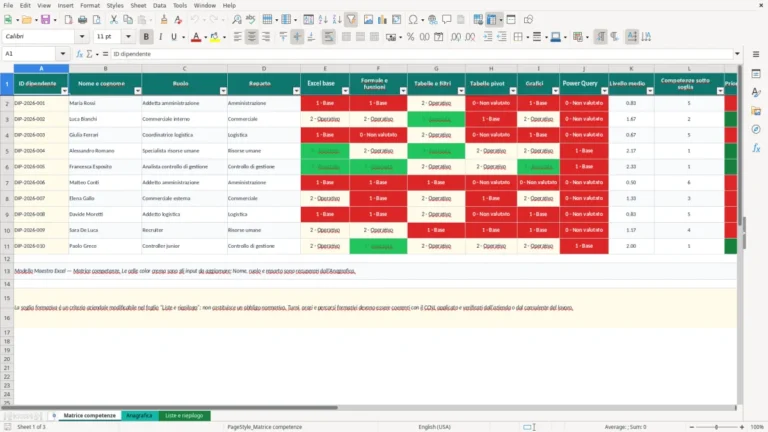Click the formula input line

pyautogui.click(x=421, y=54)
